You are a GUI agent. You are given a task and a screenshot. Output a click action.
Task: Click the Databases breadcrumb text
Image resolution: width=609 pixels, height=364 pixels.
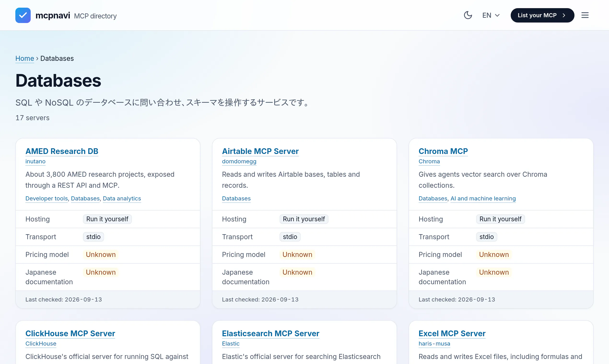coord(57,58)
